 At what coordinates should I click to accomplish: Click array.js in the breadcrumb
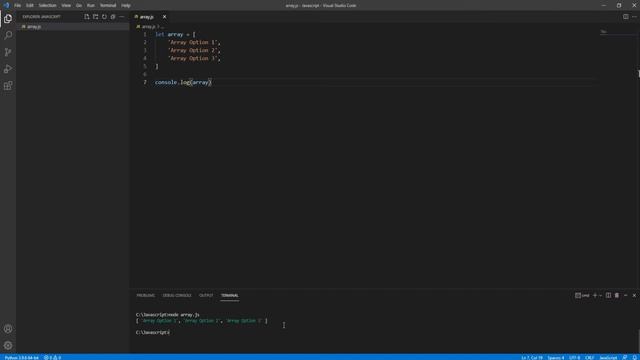(148, 27)
